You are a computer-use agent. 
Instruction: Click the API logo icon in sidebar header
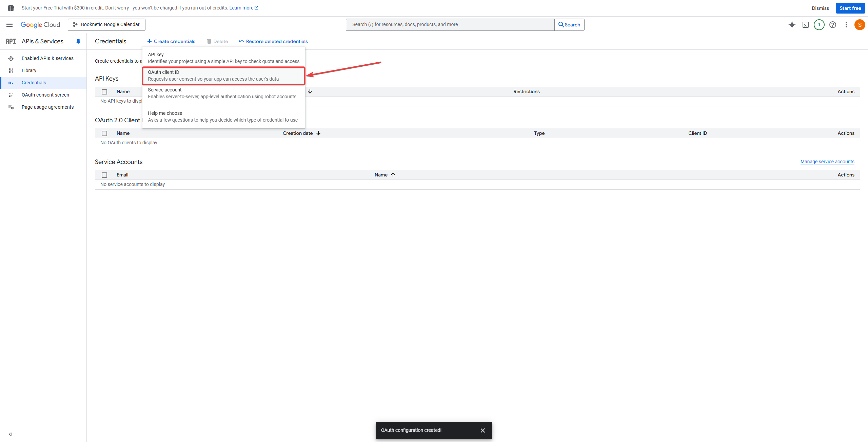[x=11, y=41]
